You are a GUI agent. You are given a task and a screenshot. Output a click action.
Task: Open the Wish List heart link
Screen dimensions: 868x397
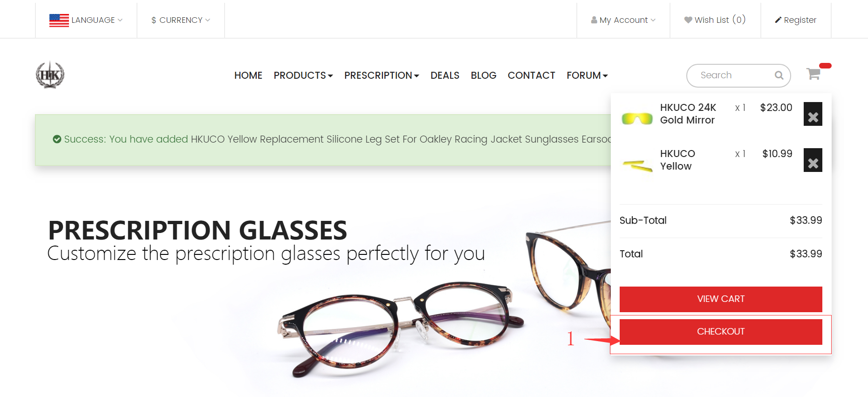coord(715,20)
